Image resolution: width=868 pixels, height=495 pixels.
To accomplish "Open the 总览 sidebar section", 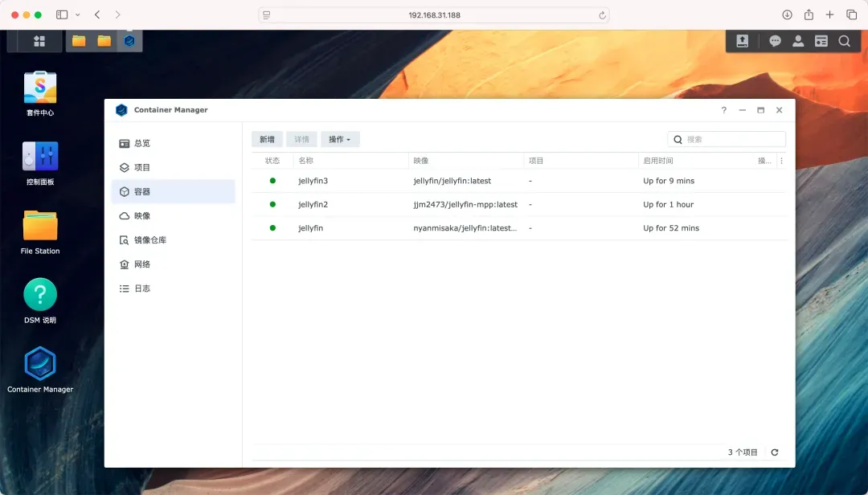I will tap(174, 143).
